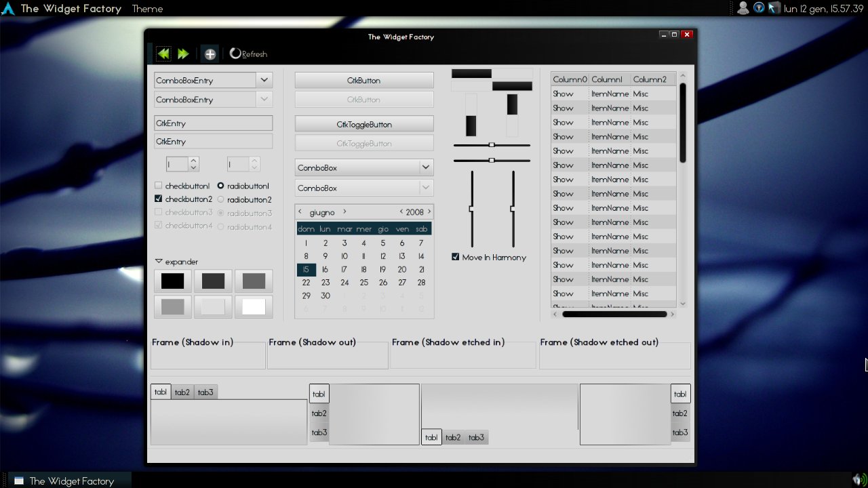Select day 23 in the calendar
Viewport: 868px width, 488px height.
325,283
